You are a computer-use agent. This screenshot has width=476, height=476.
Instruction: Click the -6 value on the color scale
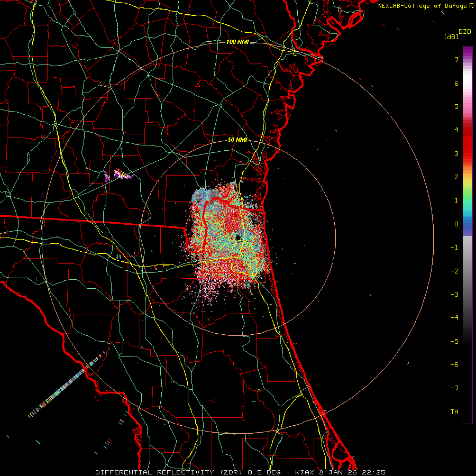[x=454, y=365]
